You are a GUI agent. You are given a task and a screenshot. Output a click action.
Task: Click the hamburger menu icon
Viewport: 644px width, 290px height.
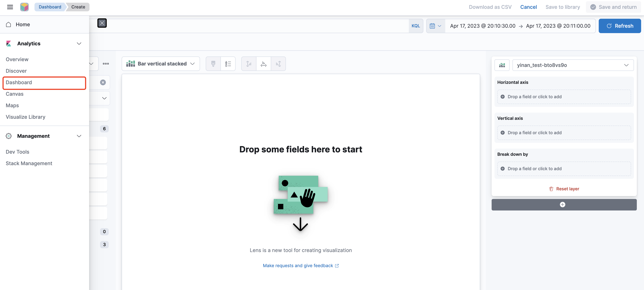(10, 7)
